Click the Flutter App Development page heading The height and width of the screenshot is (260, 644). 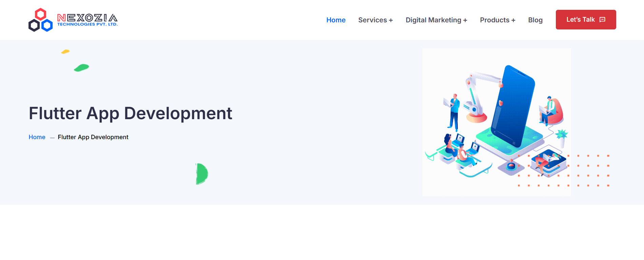pyautogui.click(x=130, y=113)
